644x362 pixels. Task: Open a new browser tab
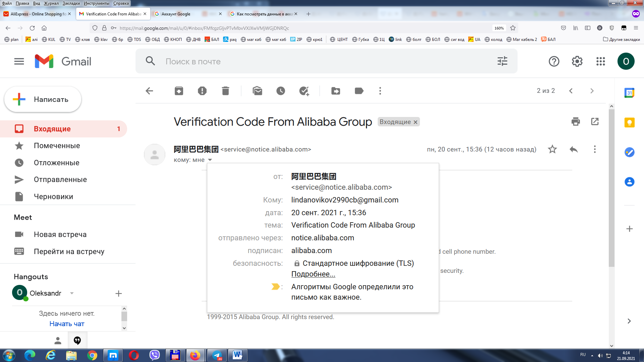[308, 14]
